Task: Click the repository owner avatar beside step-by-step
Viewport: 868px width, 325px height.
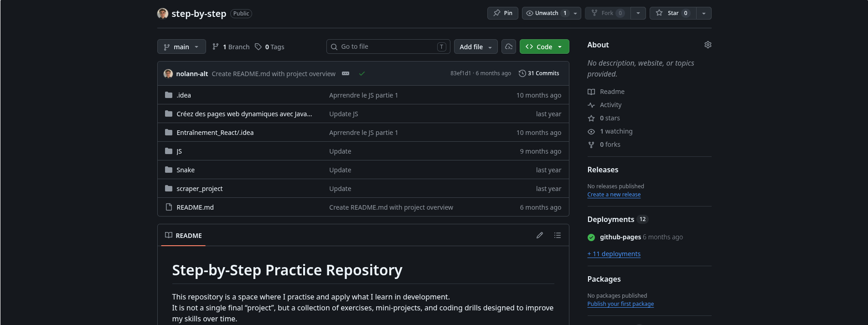Action: pyautogui.click(x=163, y=14)
